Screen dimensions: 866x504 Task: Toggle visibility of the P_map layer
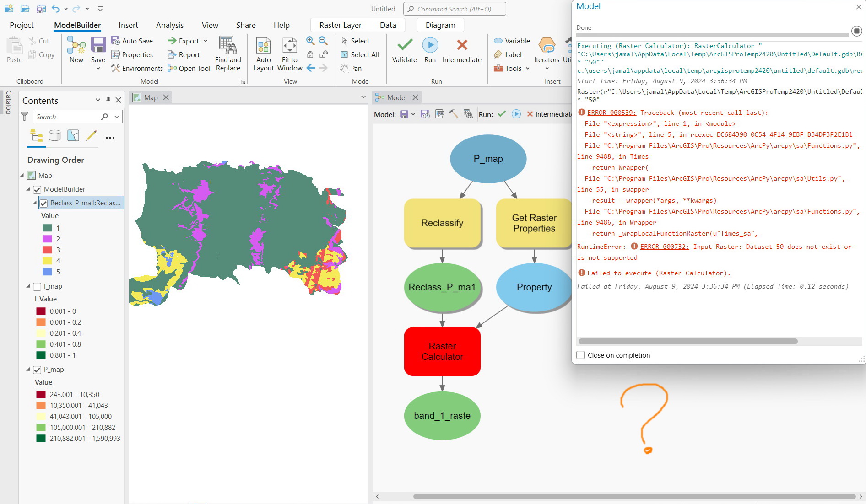(x=37, y=370)
